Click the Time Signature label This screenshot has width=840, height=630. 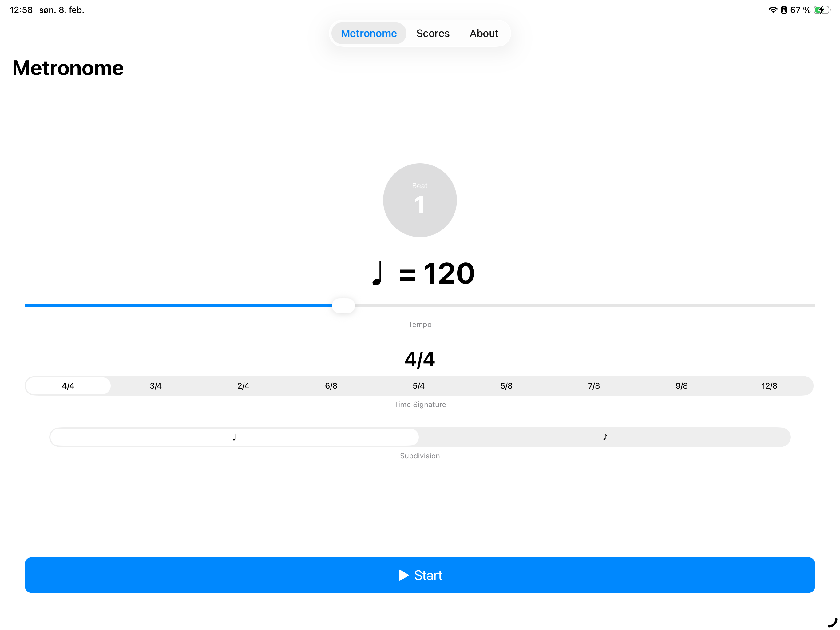[x=420, y=404]
